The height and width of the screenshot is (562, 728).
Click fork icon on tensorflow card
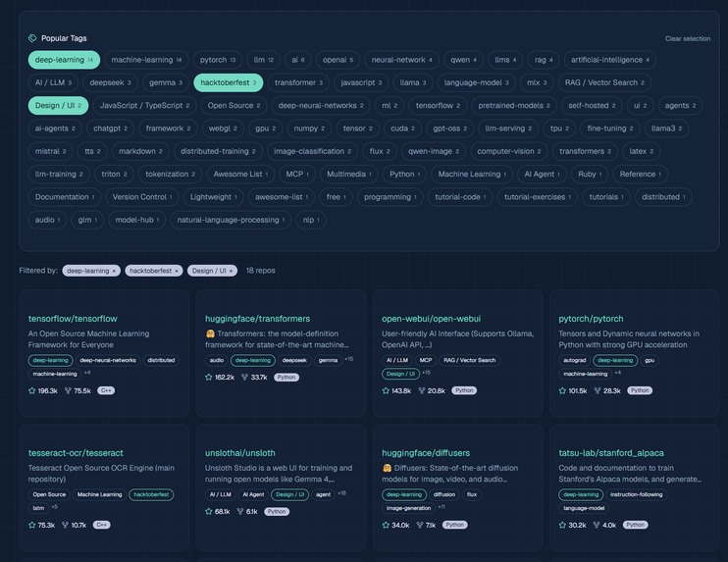click(68, 390)
